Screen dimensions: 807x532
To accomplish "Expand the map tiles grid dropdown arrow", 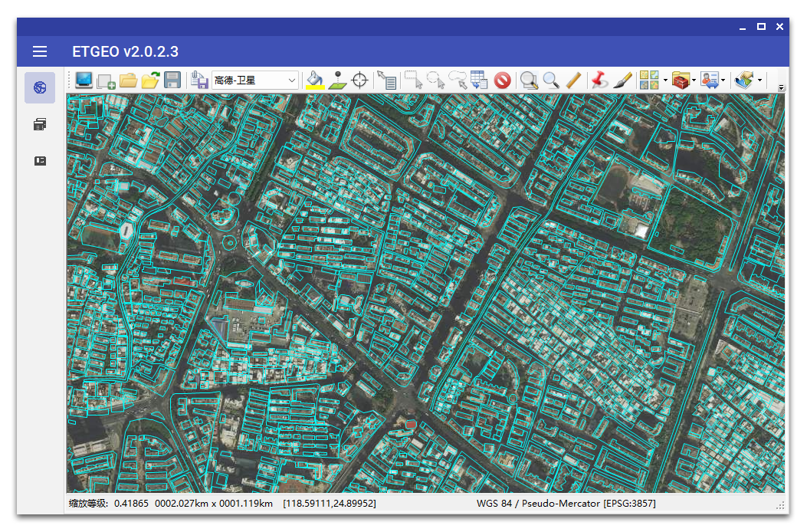I will click(665, 80).
